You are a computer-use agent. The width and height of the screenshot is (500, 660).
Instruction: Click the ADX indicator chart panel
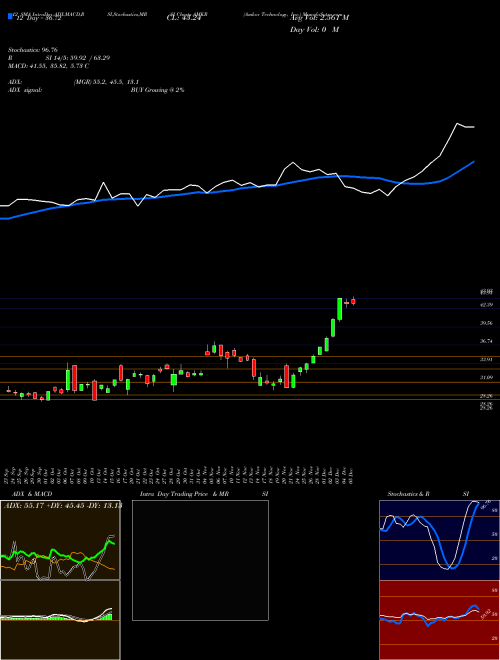coord(60,540)
